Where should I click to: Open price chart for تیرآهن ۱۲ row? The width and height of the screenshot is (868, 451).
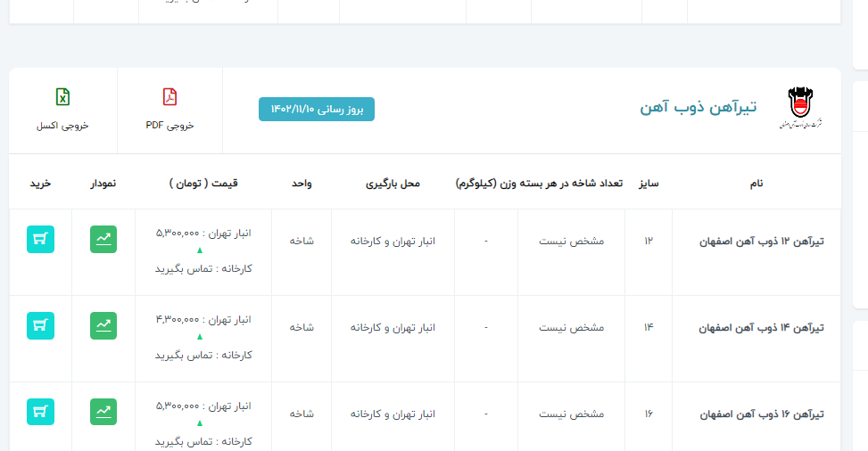[103, 240]
